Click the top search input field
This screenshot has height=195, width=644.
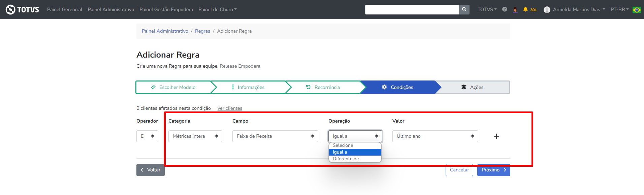pyautogui.click(x=412, y=9)
